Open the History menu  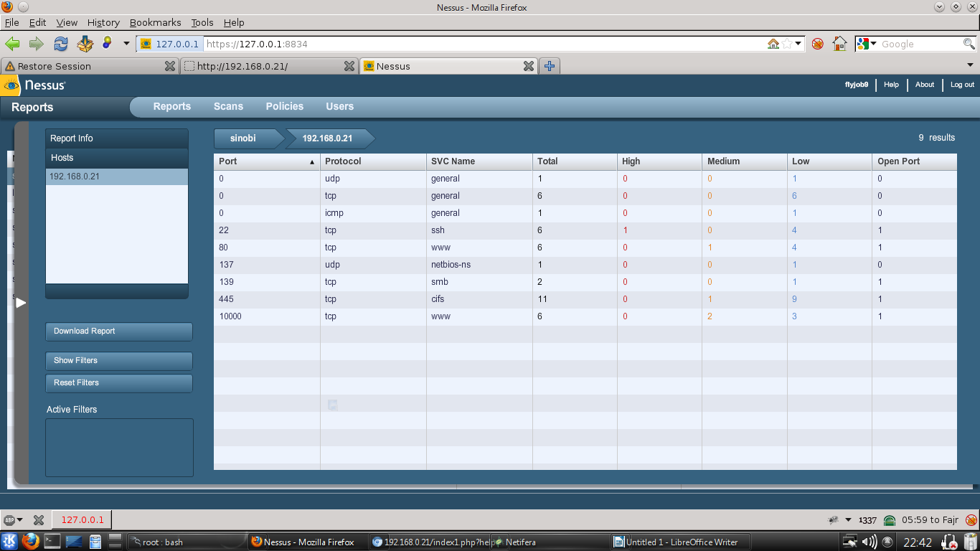(x=103, y=22)
